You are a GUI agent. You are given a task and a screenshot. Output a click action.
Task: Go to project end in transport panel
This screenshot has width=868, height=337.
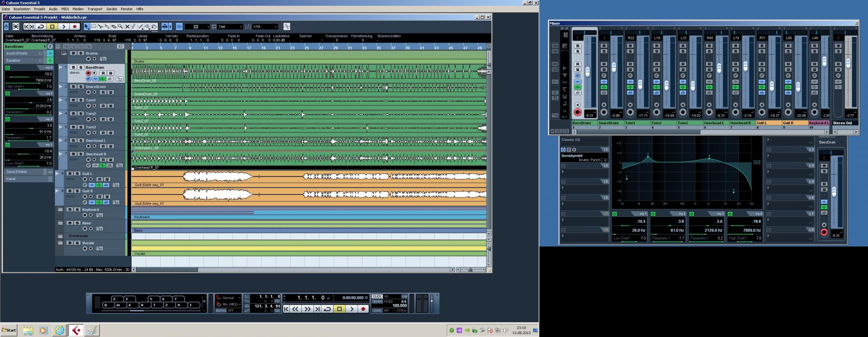(x=317, y=309)
